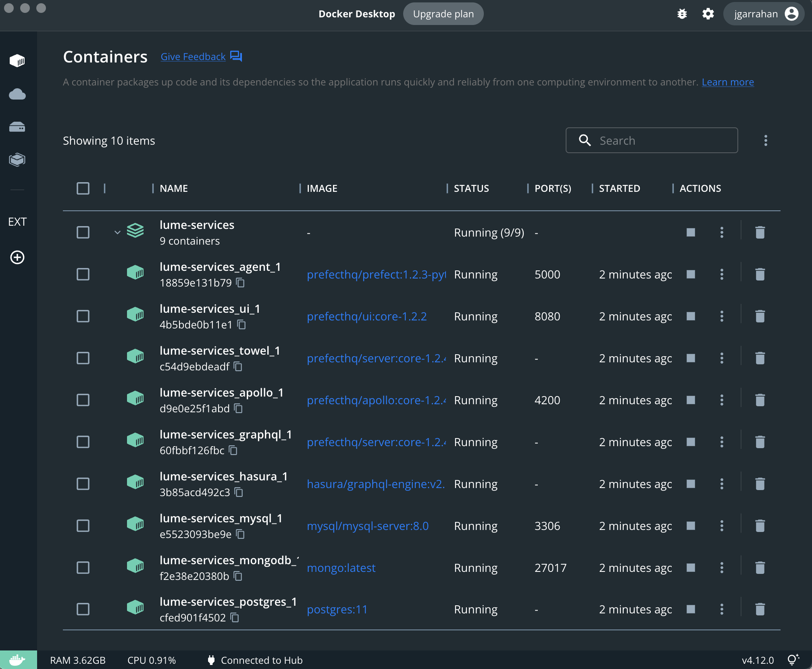Check the lume-services stack checkbox

pos(83,232)
